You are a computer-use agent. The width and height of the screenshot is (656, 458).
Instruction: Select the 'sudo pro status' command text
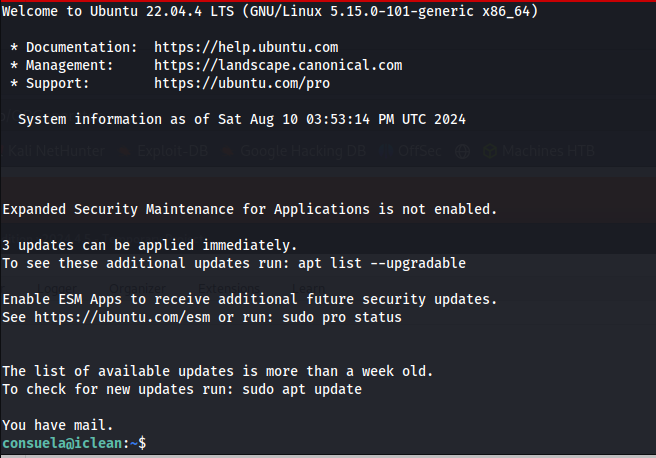(342, 317)
